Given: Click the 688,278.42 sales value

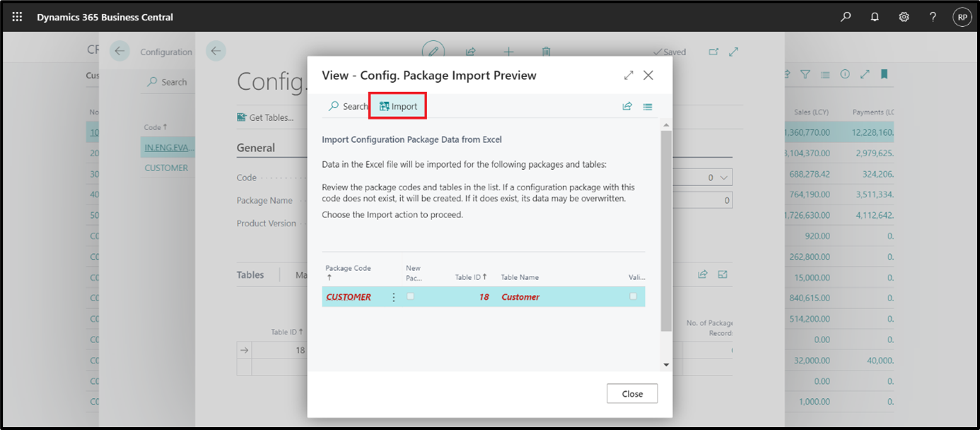Looking at the screenshot, I should 809,173.
